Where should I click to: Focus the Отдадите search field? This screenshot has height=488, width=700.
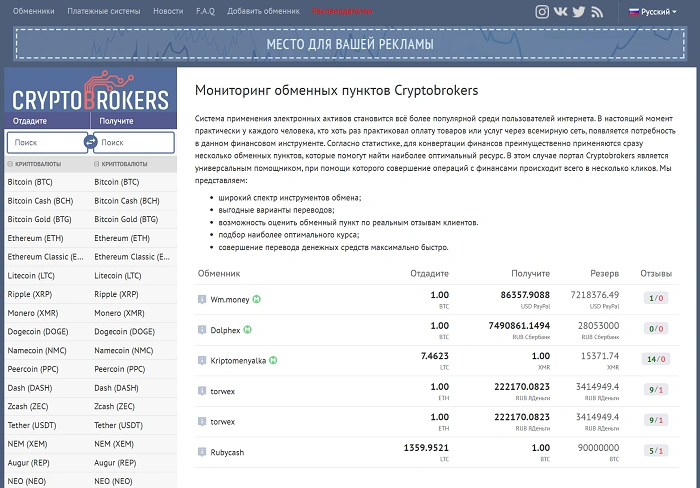(45, 142)
